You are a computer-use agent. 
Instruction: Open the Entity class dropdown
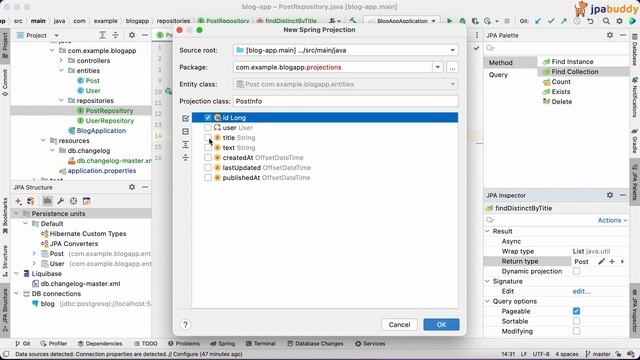click(452, 84)
